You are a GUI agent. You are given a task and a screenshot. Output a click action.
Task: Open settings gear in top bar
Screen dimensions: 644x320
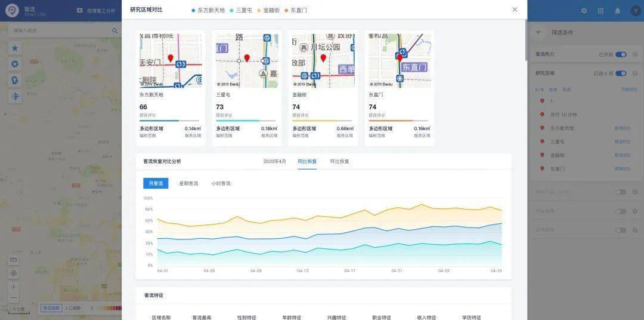(x=584, y=11)
